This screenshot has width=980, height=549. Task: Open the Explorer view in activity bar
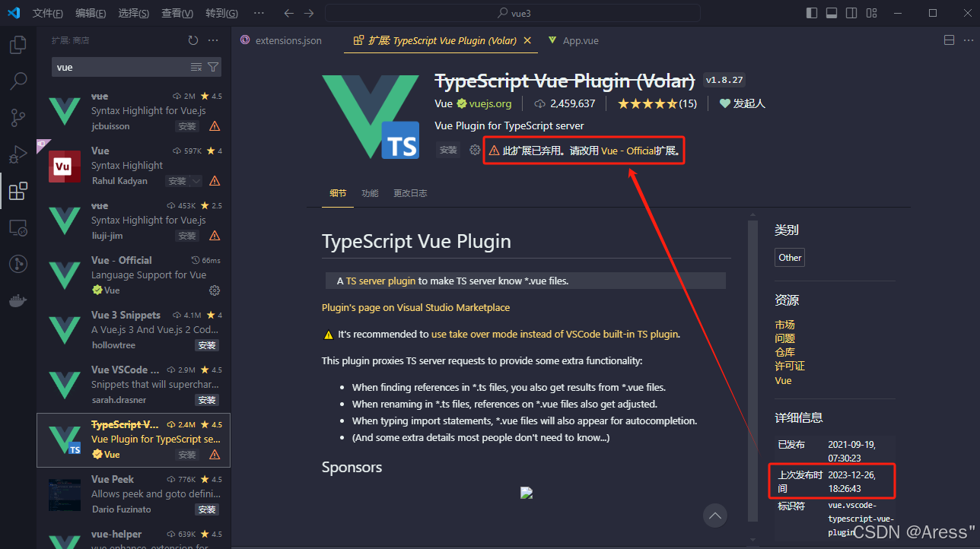18,45
